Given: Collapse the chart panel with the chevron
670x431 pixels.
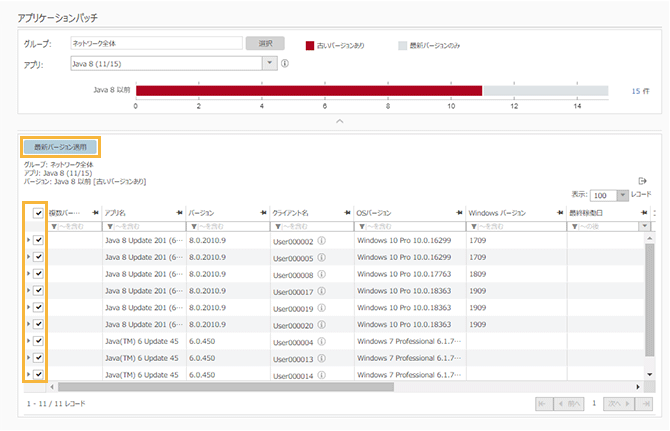Looking at the screenshot, I should 339,121.
